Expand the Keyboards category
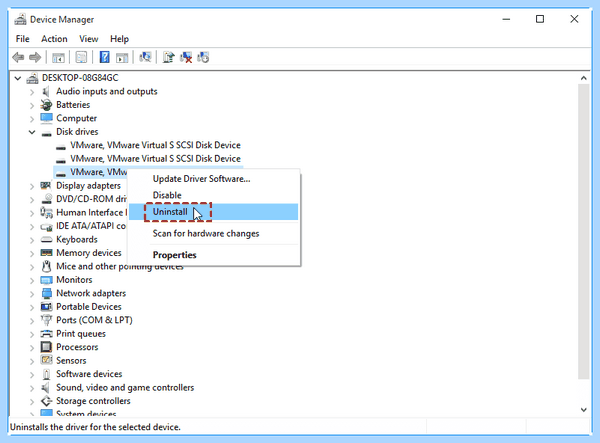 (32, 240)
